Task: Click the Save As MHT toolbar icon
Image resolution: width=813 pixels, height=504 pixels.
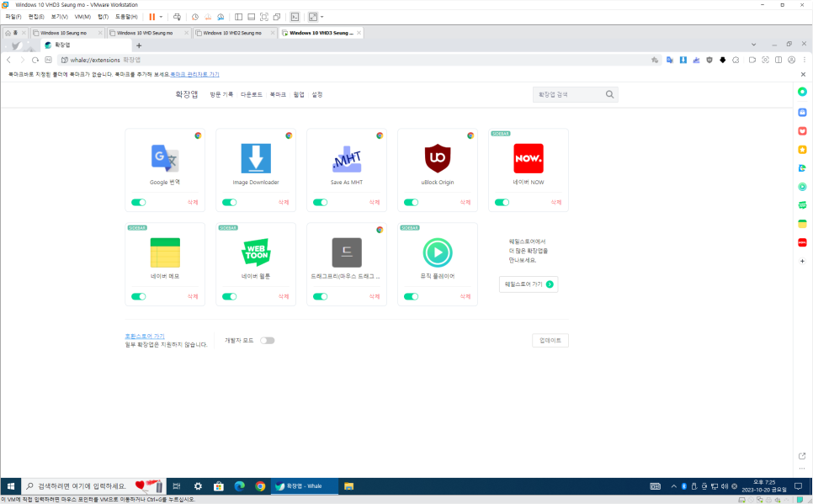Action: pyautogui.click(x=696, y=60)
